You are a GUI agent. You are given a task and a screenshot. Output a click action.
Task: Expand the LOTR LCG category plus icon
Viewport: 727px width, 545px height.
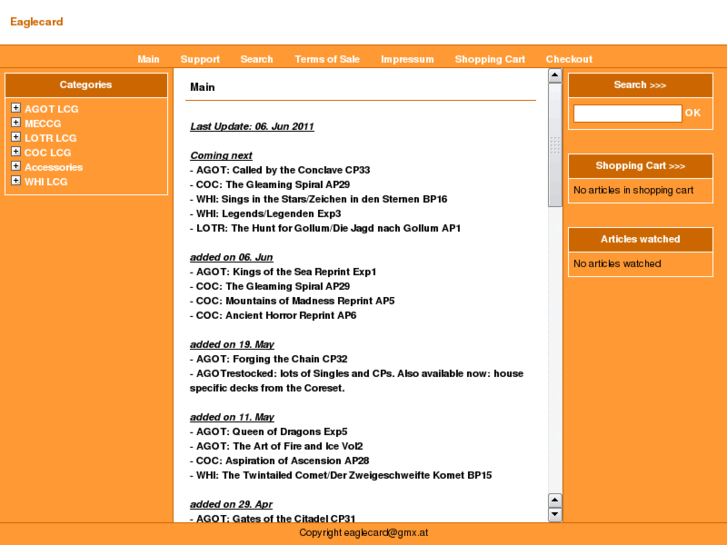coord(16,137)
